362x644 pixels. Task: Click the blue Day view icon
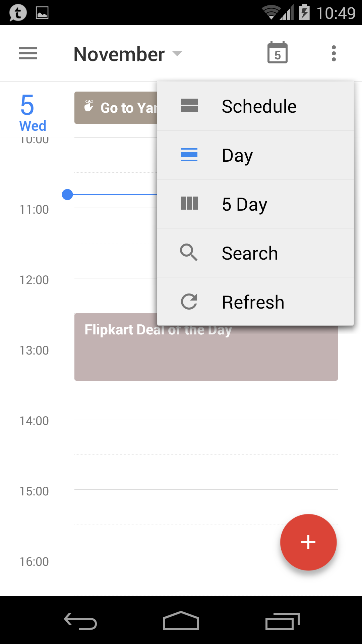[189, 155]
